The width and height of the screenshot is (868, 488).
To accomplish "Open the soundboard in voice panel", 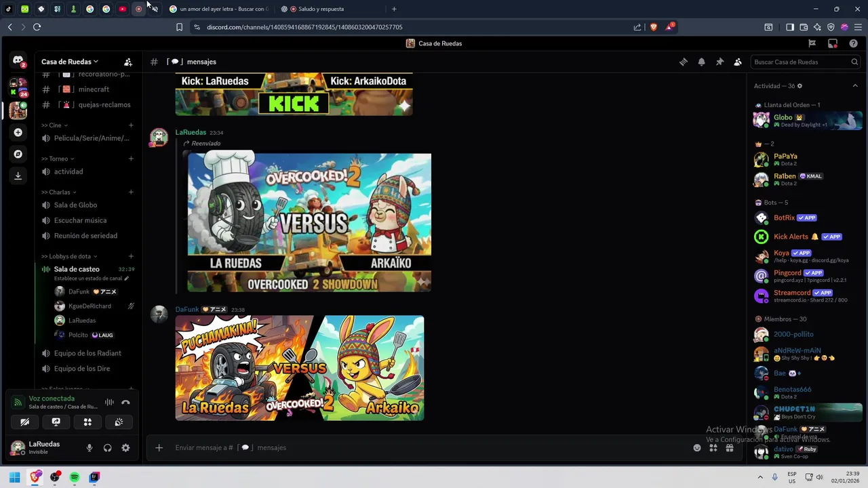I will point(119,422).
